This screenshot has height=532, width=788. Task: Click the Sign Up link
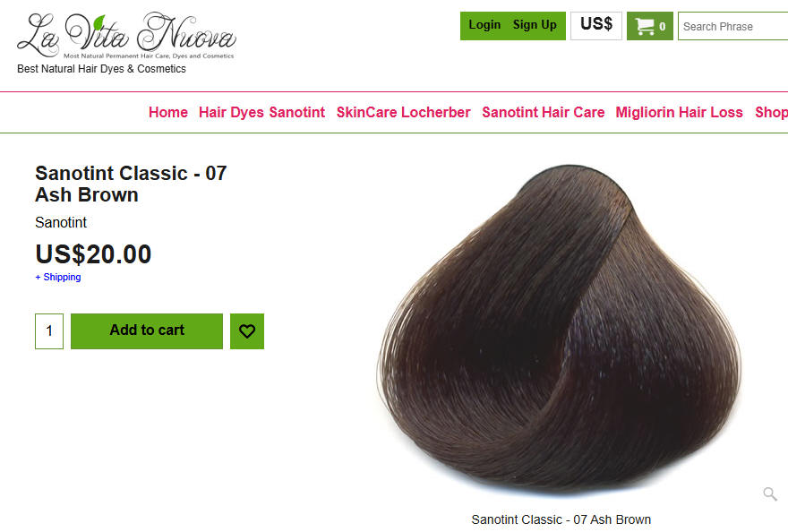pos(535,25)
